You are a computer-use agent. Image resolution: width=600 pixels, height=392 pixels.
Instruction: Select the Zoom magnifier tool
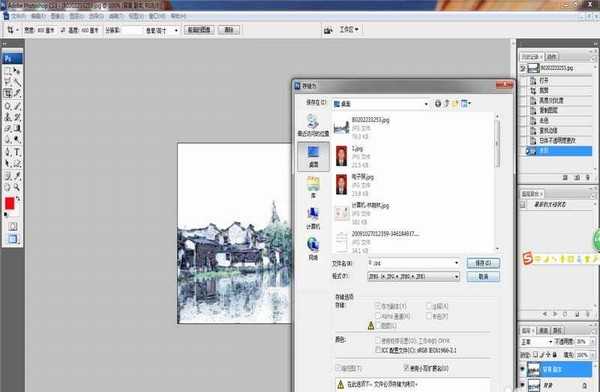coord(17,187)
